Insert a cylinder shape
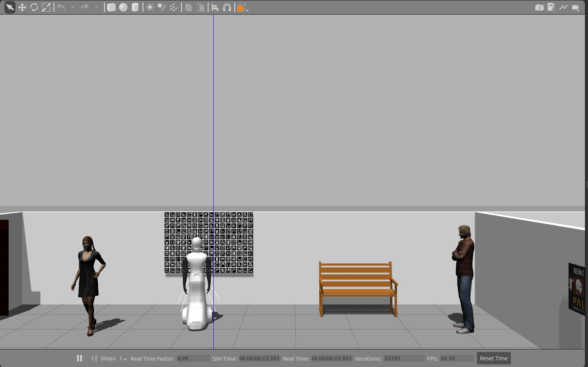 (x=135, y=7)
